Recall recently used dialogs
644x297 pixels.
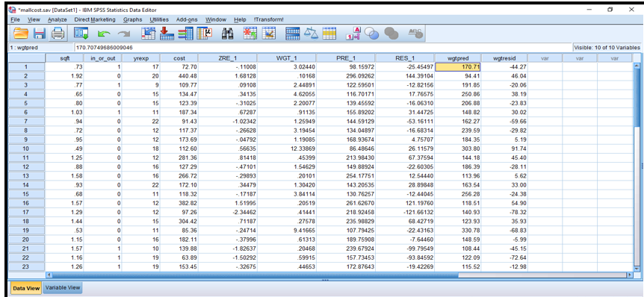(81, 34)
